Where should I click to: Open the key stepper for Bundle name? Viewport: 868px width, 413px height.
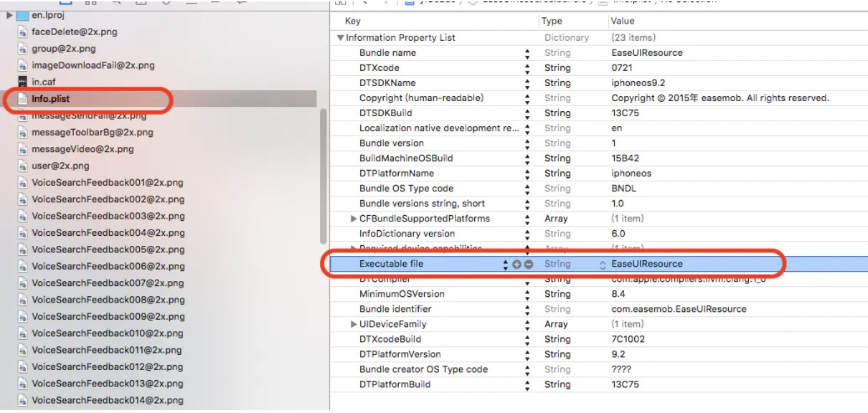(x=527, y=53)
